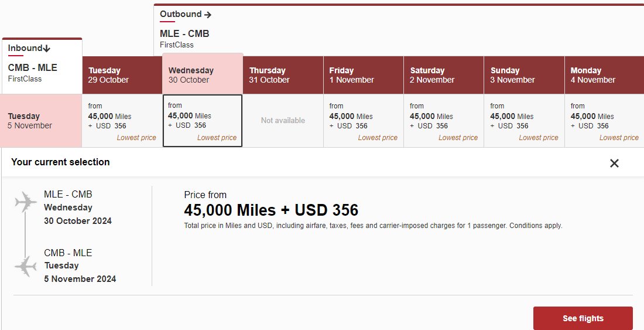
Task: Select the Tuesday 5 November inbound row
Action: point(41,120)
